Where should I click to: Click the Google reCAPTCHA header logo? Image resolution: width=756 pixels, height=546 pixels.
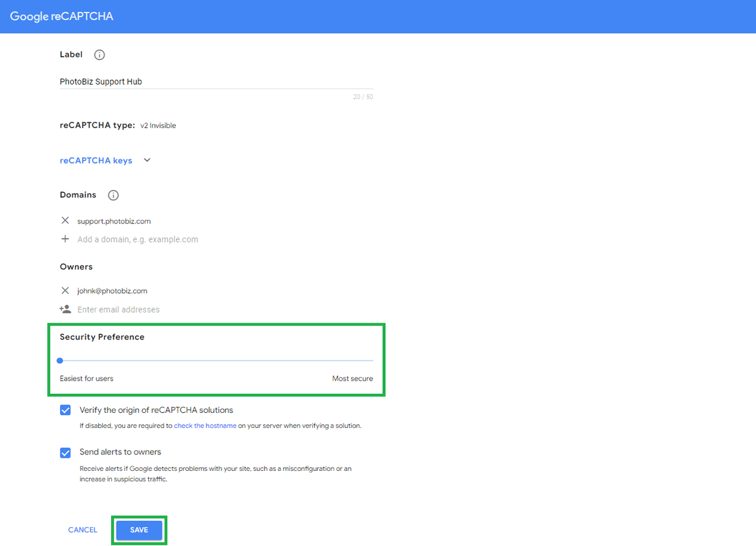(62, 16)
